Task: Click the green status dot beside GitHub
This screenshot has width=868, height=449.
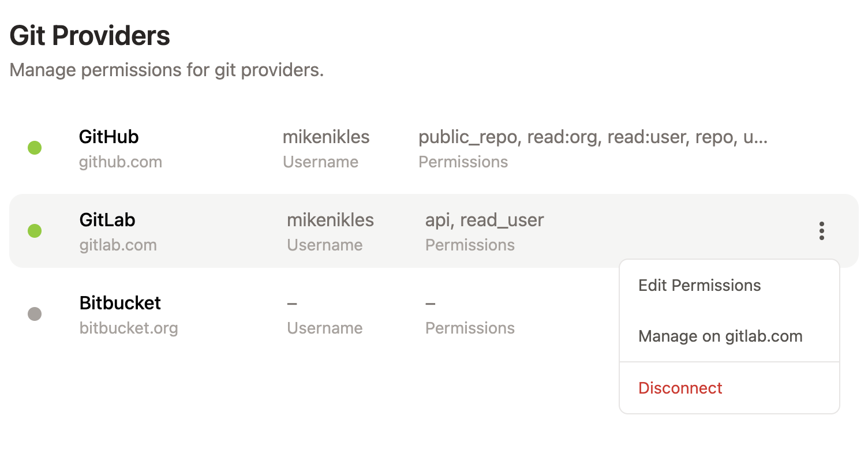Action: coord(34,148)
